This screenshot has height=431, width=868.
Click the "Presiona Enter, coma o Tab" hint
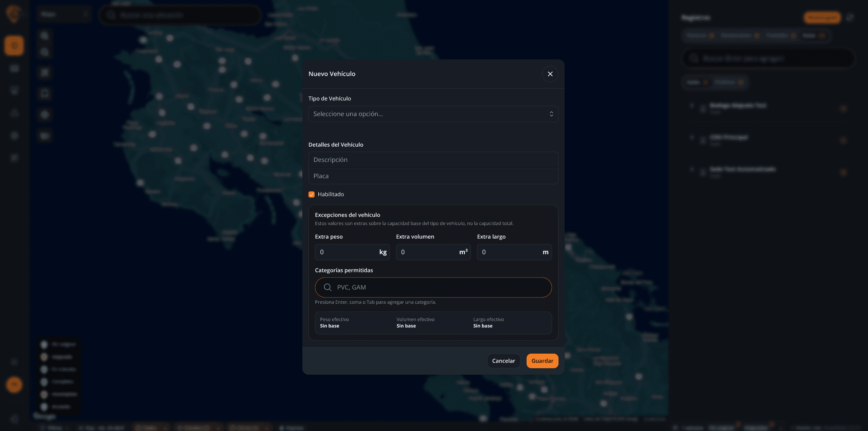pos(375,302)
